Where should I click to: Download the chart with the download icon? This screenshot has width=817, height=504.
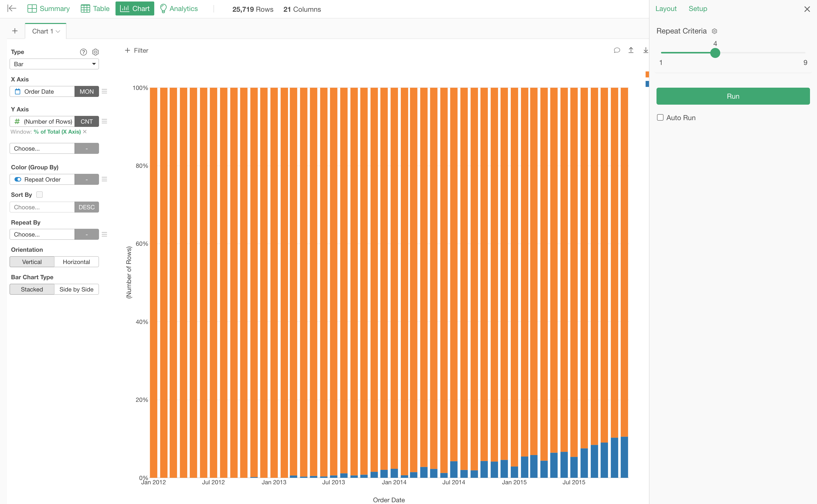[x=646, y=50]
